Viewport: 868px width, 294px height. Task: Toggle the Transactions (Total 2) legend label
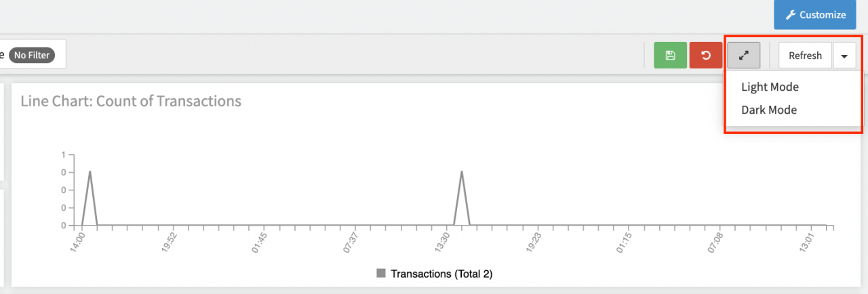[441, 274]
